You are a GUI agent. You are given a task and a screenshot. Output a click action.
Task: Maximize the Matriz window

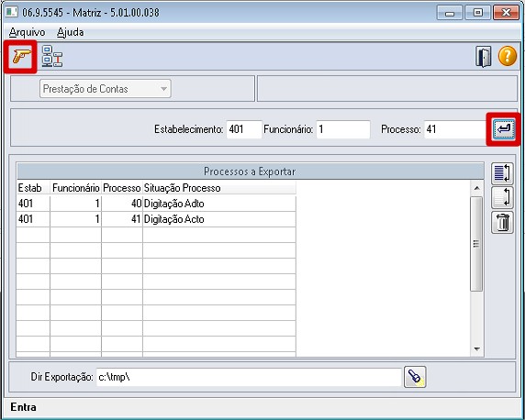click(x=478, y=13)
